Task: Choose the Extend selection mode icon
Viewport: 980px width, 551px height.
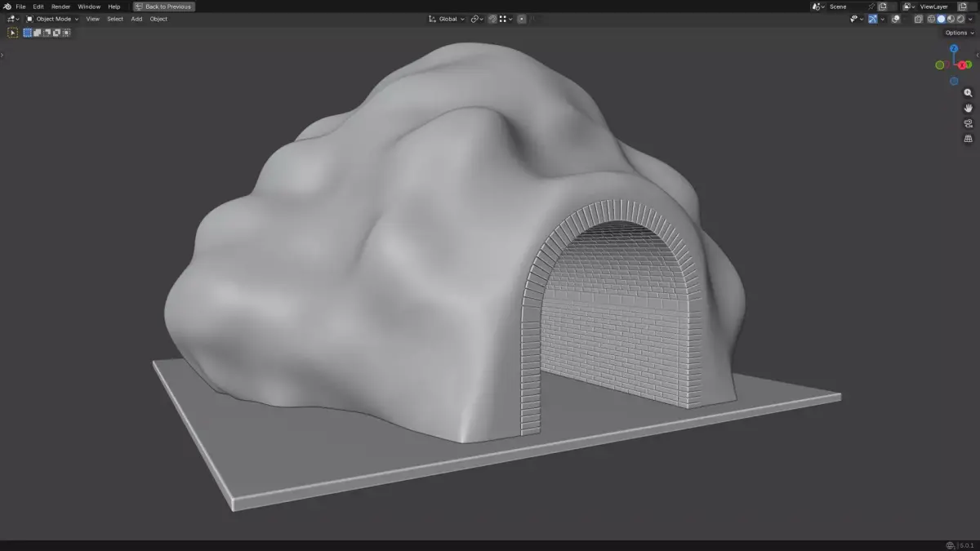Action: (x=37, y=33)
